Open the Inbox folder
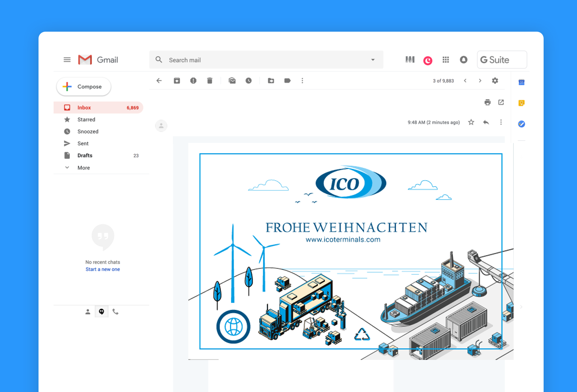Image resolution: width=577 pixels, height=392 pixels. (x=98, y=107)
